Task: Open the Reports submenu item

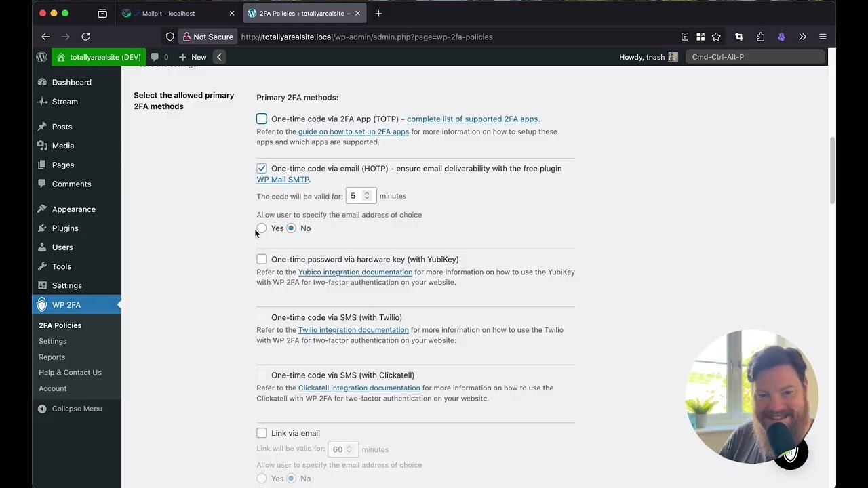Action: tap(52, 357)
